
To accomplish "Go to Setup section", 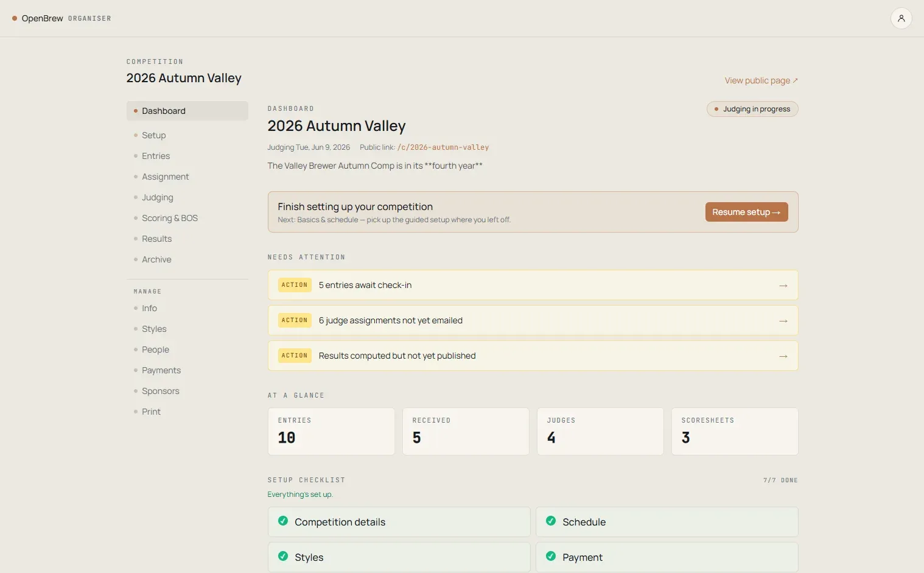I will (x=187, y=135).
